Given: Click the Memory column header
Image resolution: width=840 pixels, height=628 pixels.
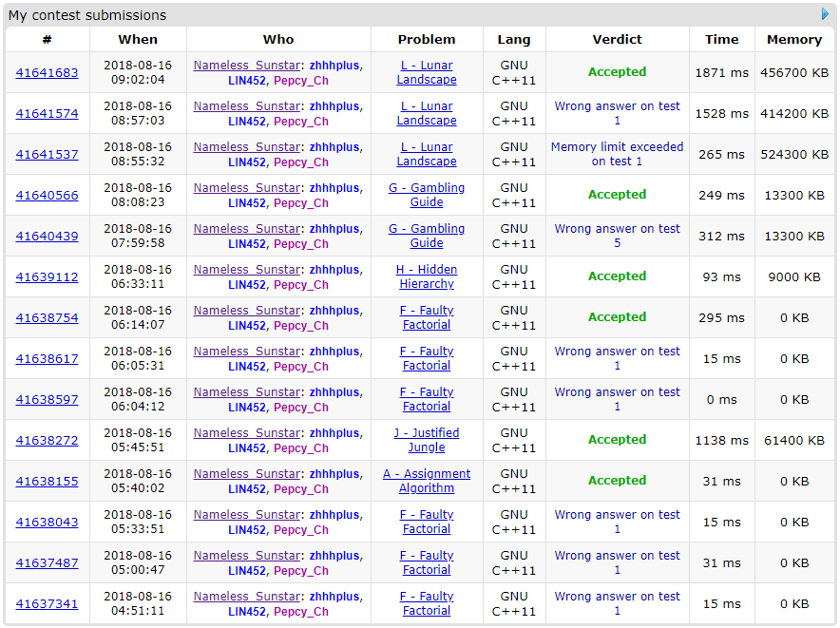Looking at the screenshot, I should [794, 40].
